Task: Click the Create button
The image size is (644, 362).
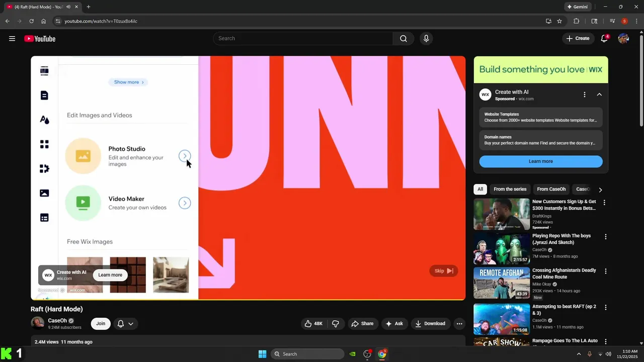Action: [x=578, y=39]
